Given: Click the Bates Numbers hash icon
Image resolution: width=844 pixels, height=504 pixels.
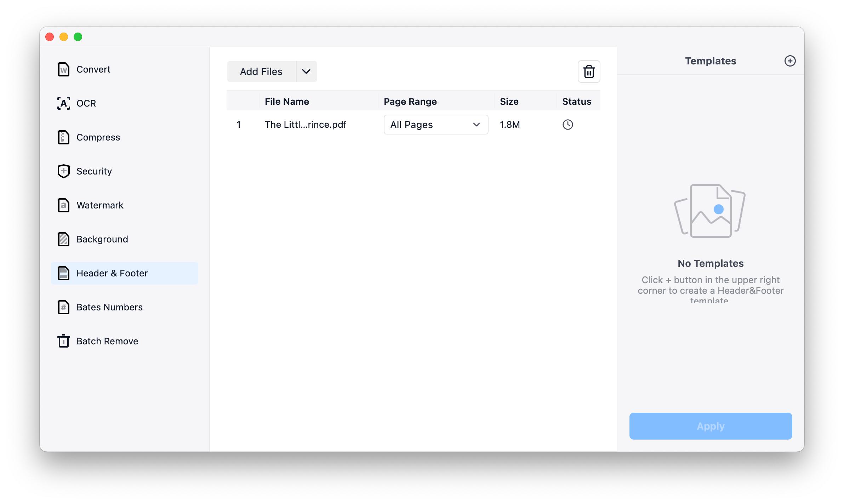Looking at the screenshot, I should pyautogui.click(x=63, y=307).
